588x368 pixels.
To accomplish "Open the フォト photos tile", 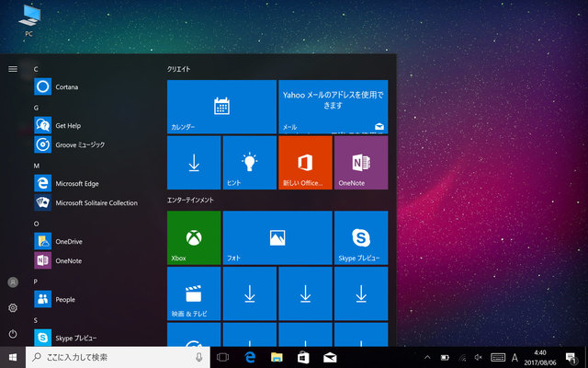I will (x=277, y=237).
